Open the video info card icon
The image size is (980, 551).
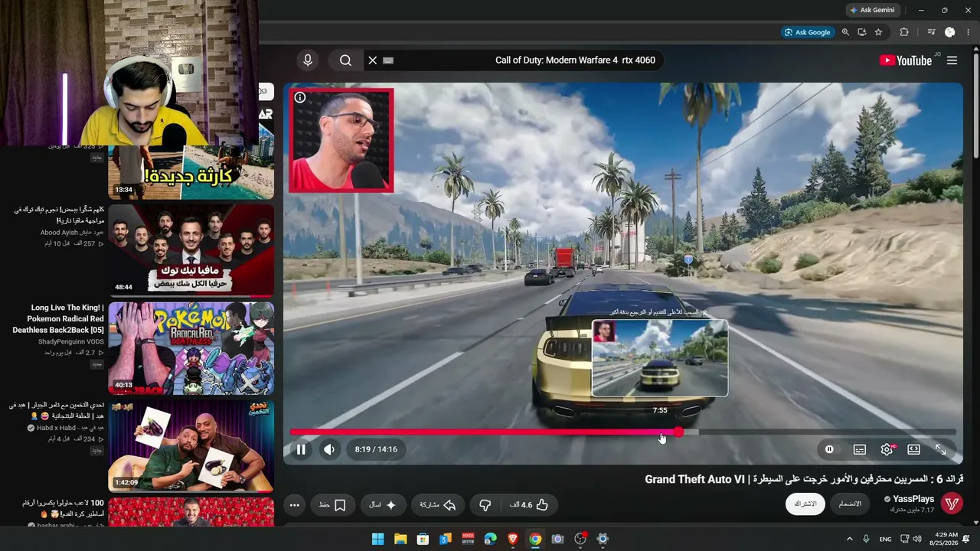[300, 98]
